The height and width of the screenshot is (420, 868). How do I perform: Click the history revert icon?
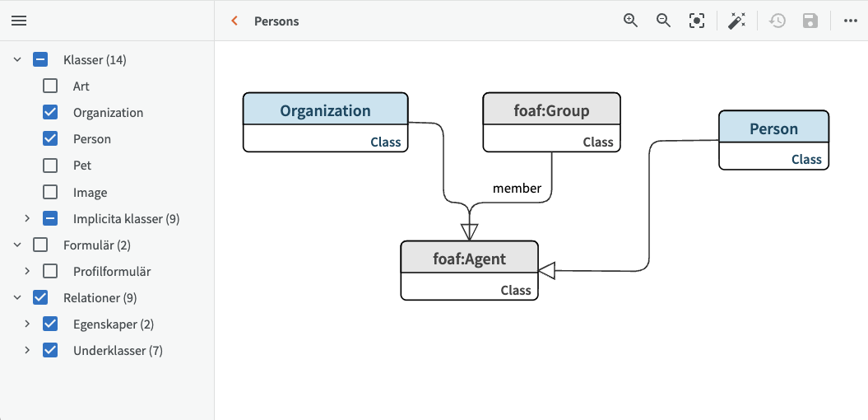777,21
